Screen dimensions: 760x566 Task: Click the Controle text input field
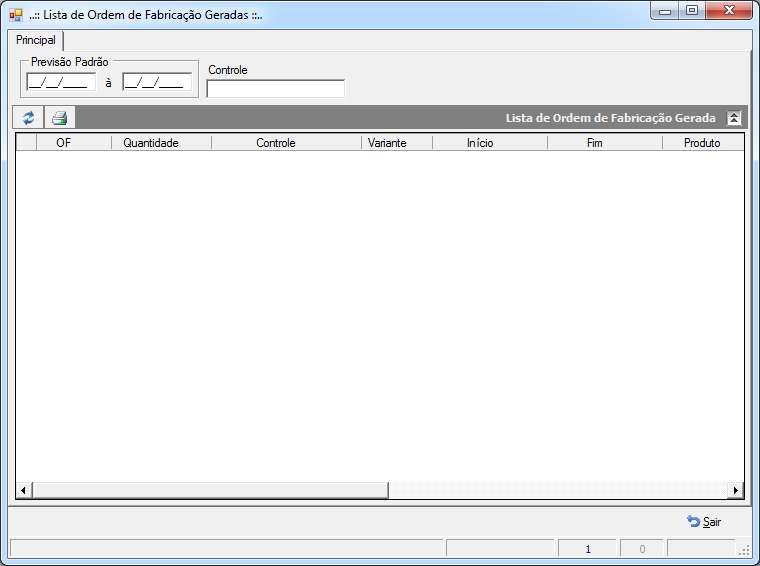(275, 89)
